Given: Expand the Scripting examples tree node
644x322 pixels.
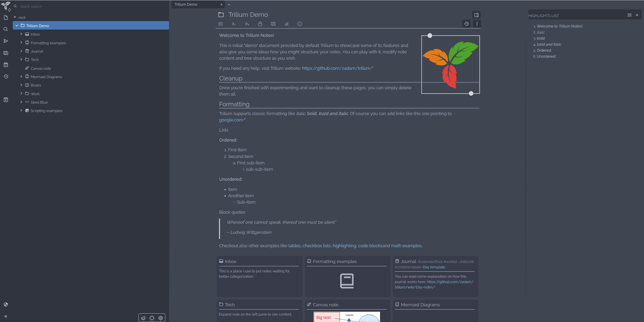Looking at the screenshot, I should pos(21,111).
